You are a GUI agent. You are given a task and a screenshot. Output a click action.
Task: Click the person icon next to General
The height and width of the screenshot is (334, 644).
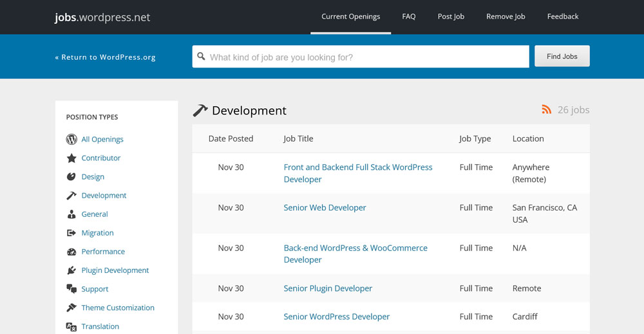[71, 214]
